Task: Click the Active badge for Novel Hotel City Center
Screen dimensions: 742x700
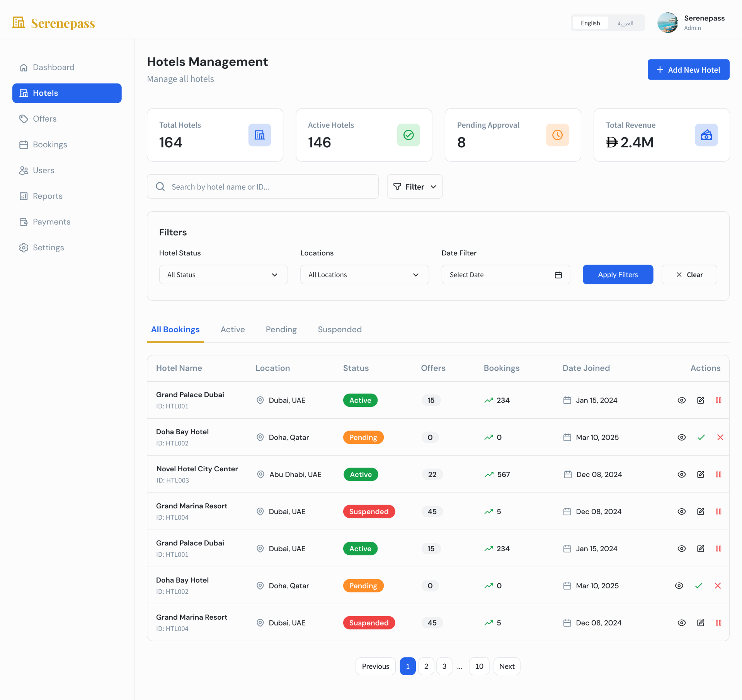Action: pyautogui.click(x=361, y=474)
